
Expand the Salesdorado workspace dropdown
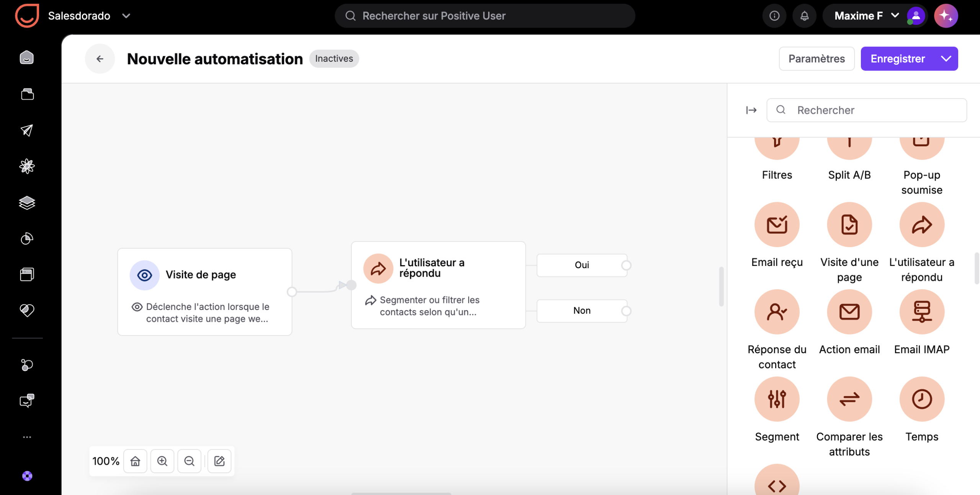tap(126, 16)
